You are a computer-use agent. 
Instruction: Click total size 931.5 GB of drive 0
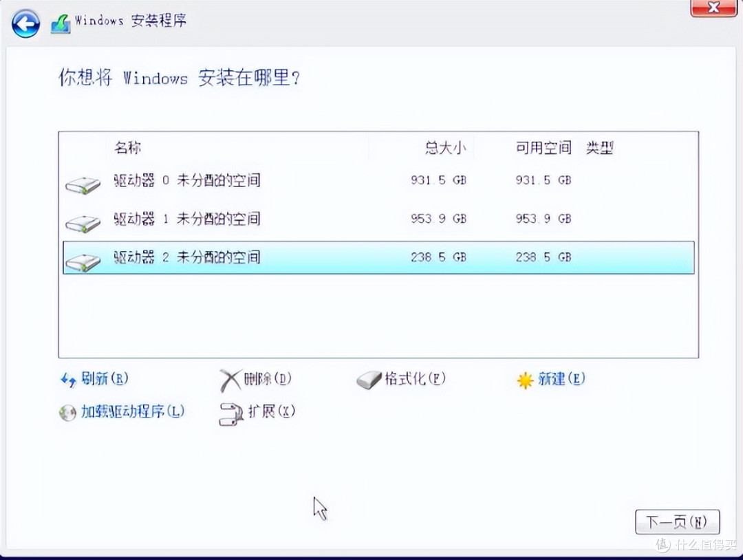click(439, 180)
